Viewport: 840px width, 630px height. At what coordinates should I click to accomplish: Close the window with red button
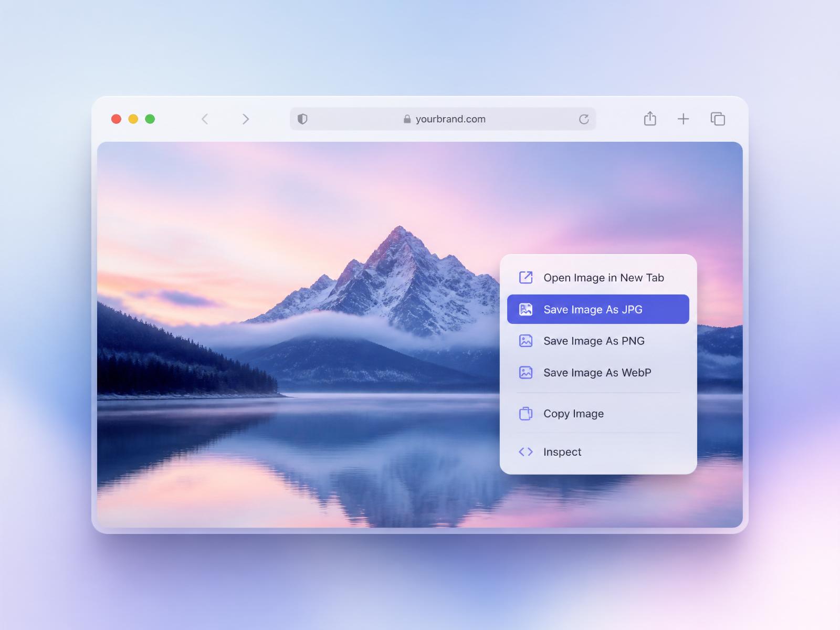click(117, 119)
